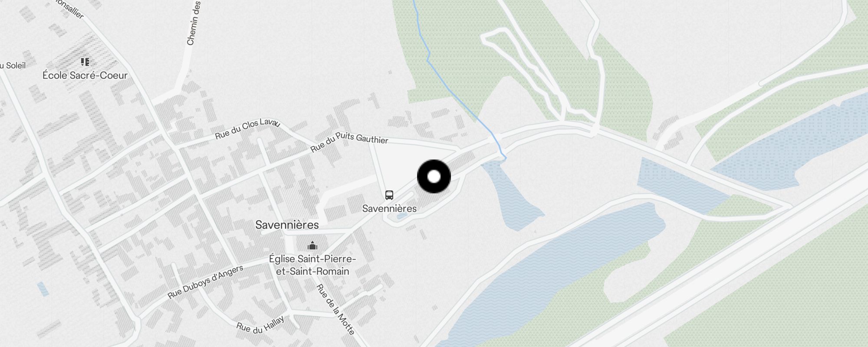
Task: Click the Église Saint-Pierre-et-Saint-Romain label
Action: (312, 265)
